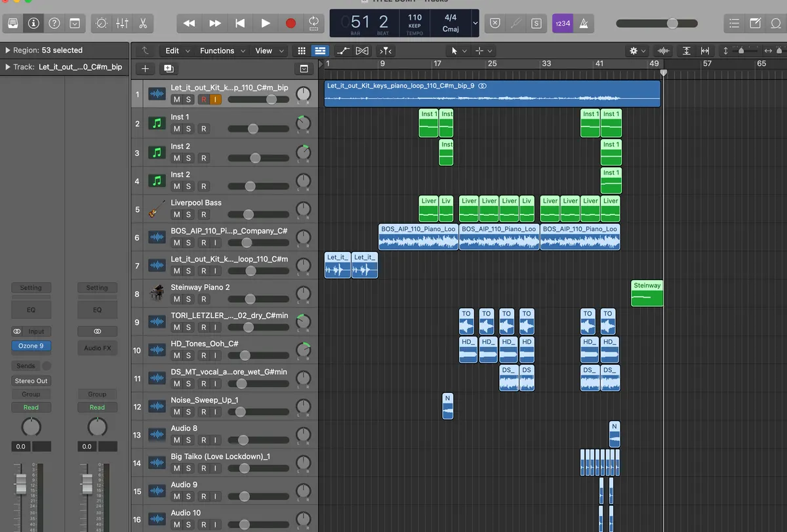Open the Library panel icon
Viewport: 787px width, 532px height.
pos(12,24)
